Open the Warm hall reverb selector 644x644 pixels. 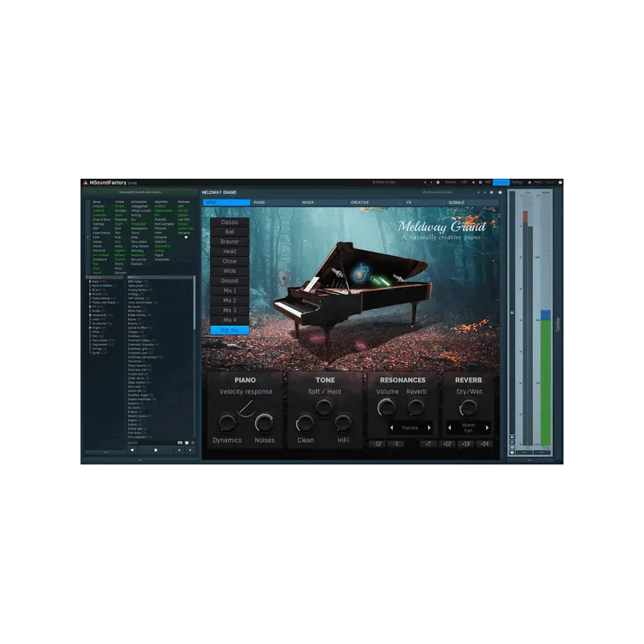(469, 428)
